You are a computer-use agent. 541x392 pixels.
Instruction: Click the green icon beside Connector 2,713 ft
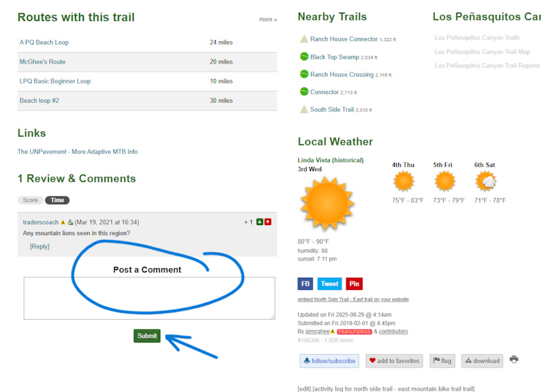[304, 91]
